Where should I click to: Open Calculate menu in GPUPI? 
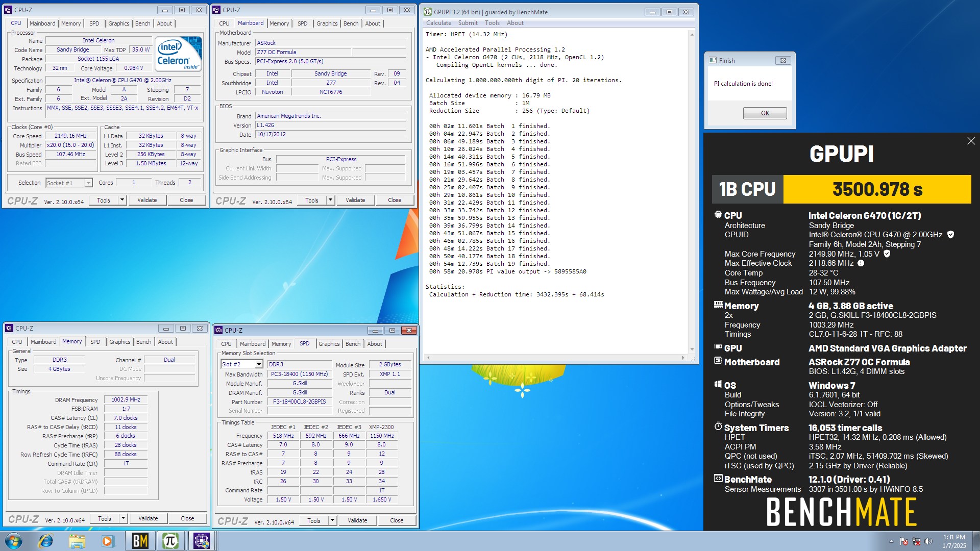(438, 23)
